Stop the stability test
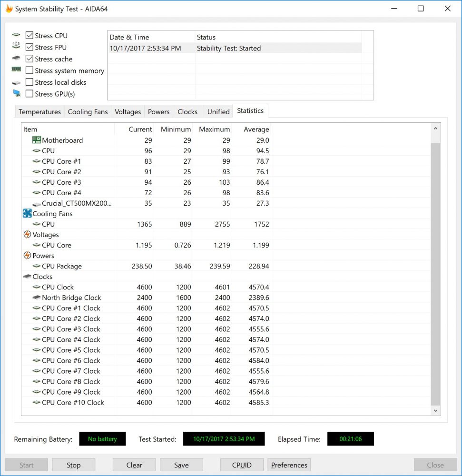This screenshot has width=462, height=476. (x=73, y=465)
